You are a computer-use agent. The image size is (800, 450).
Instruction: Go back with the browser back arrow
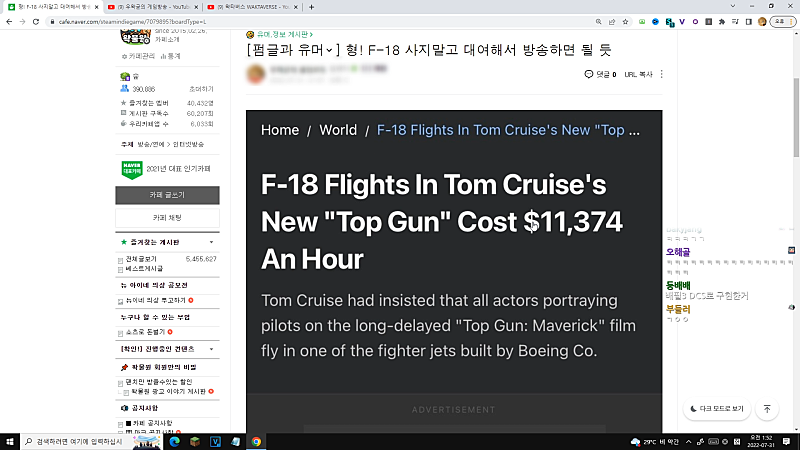9,22
